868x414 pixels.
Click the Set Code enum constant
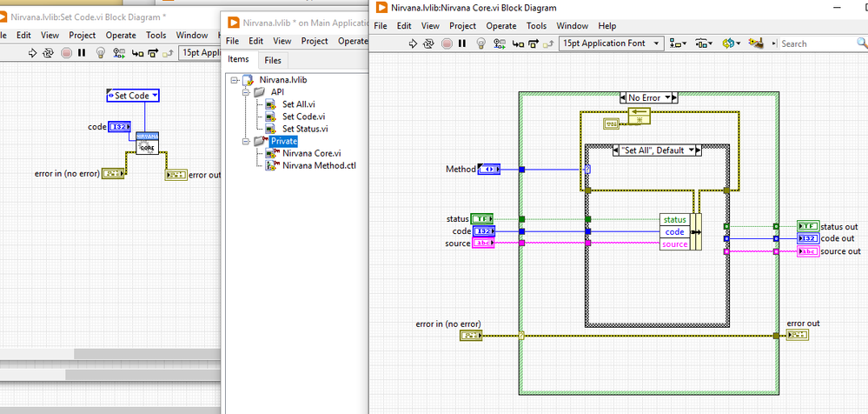pyautogui.click(x=133, y=96)
